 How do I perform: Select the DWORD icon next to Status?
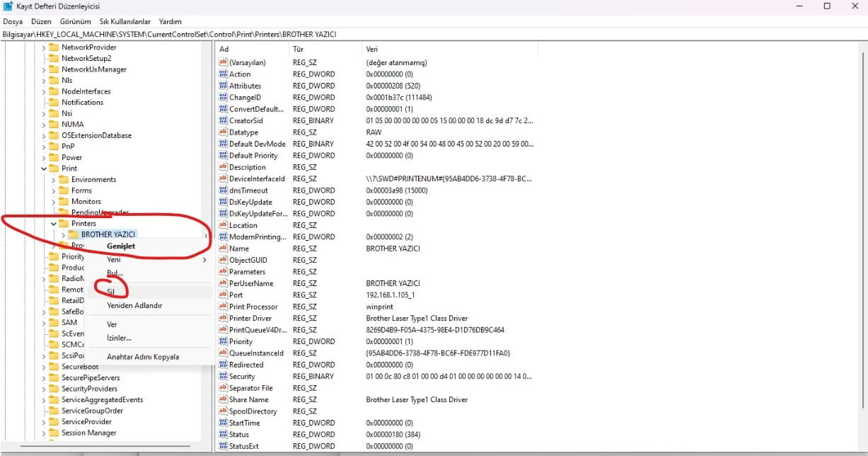pyautogui.click(x=223, y=435)
